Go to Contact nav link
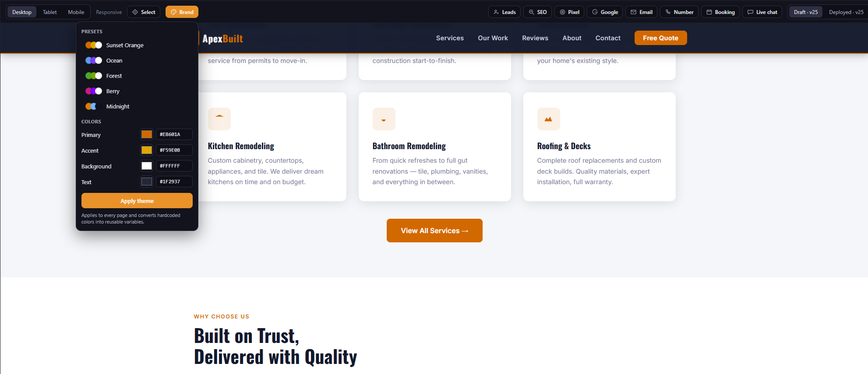Image resolution: width=868 pixels, height=374 pixels. [608, 38]
